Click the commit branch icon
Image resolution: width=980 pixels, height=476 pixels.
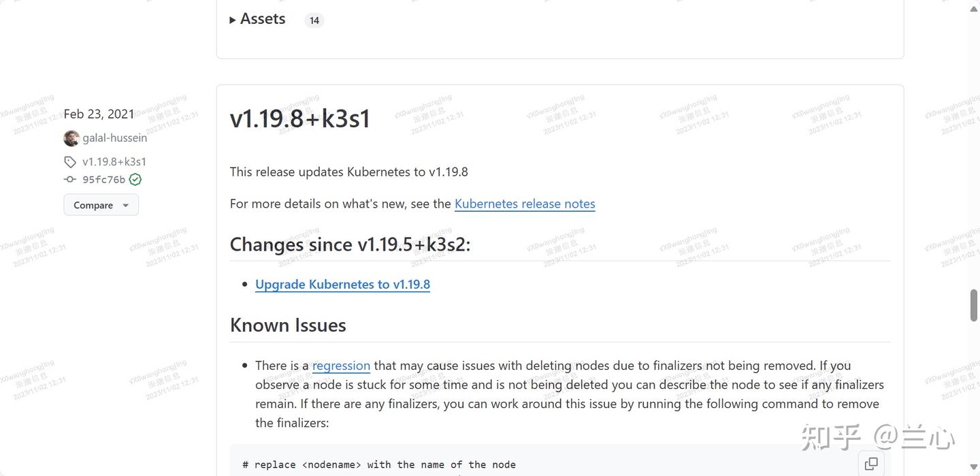(x=69, y=179)
